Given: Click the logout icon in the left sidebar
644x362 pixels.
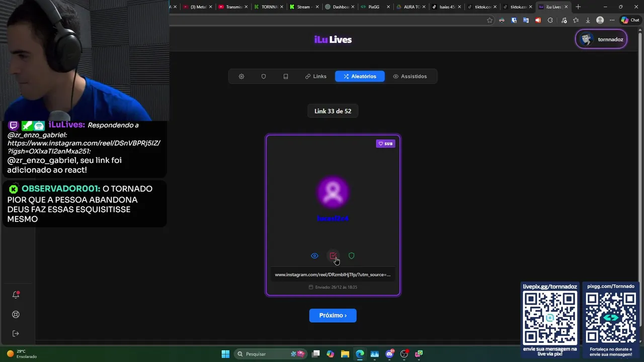Looking at the screenshot, I should (16, 333).
